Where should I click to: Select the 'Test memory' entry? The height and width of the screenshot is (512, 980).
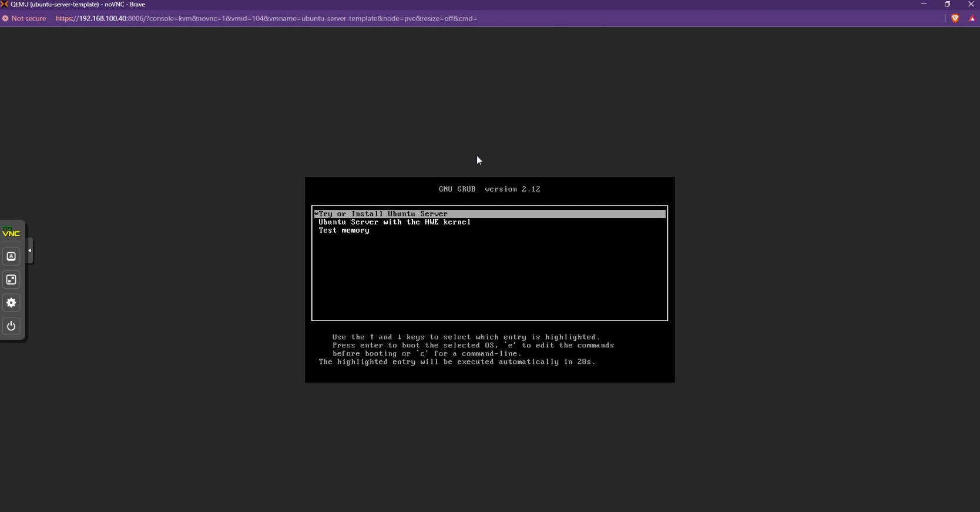pyautogui.click(x=344, y=230)
